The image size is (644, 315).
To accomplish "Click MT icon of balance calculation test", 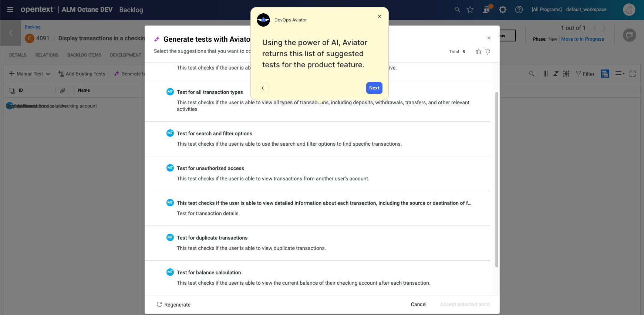I will pyautogui.click(x=170, y=272).
